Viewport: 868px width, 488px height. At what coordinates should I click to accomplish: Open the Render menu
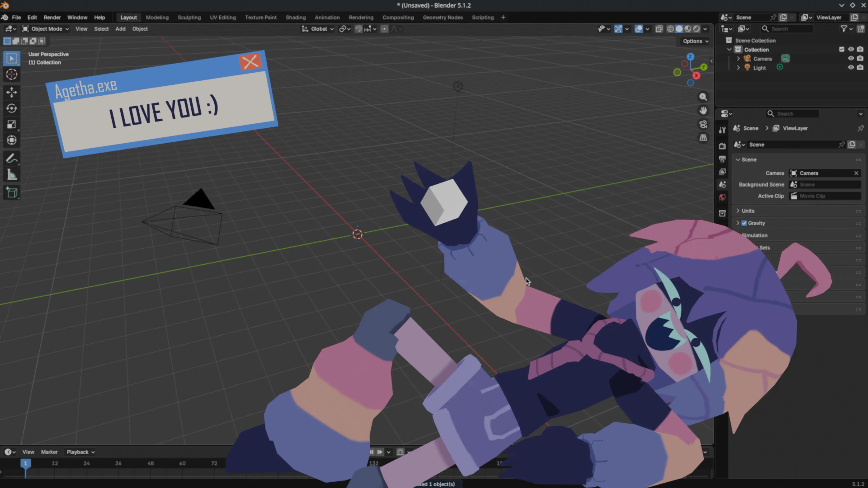point(52,18)
